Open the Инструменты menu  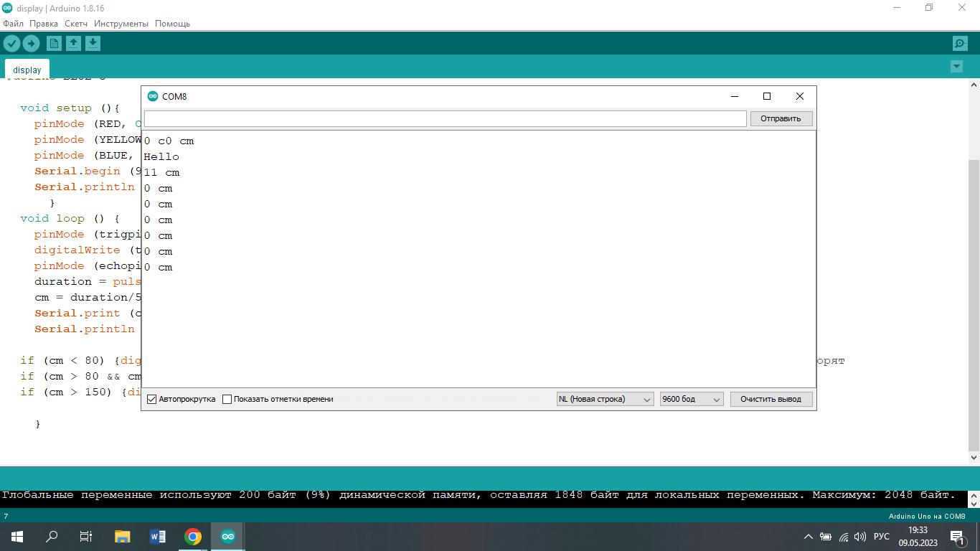point(121,24)
